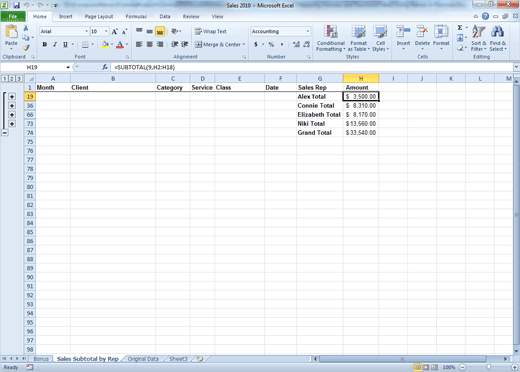520x372 pixels.
Task: Select the Grand Total amount cell
Action: [x=361, y=133]
